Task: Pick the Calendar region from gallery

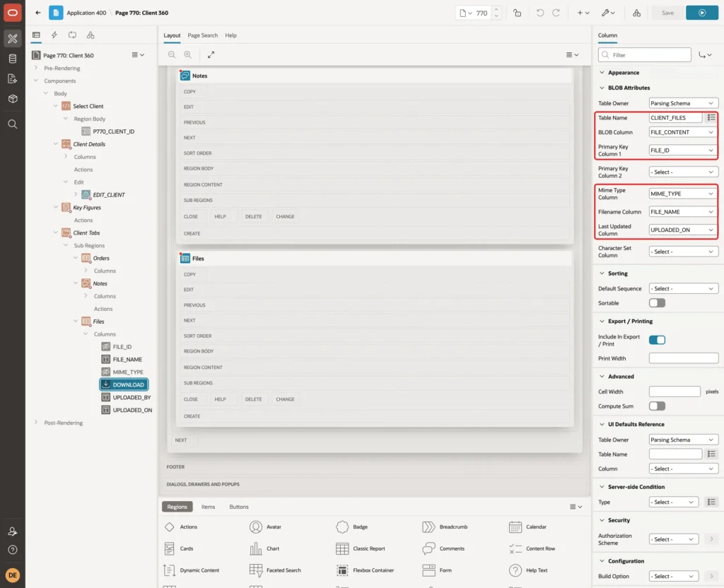Action: (x=527, y=527)
